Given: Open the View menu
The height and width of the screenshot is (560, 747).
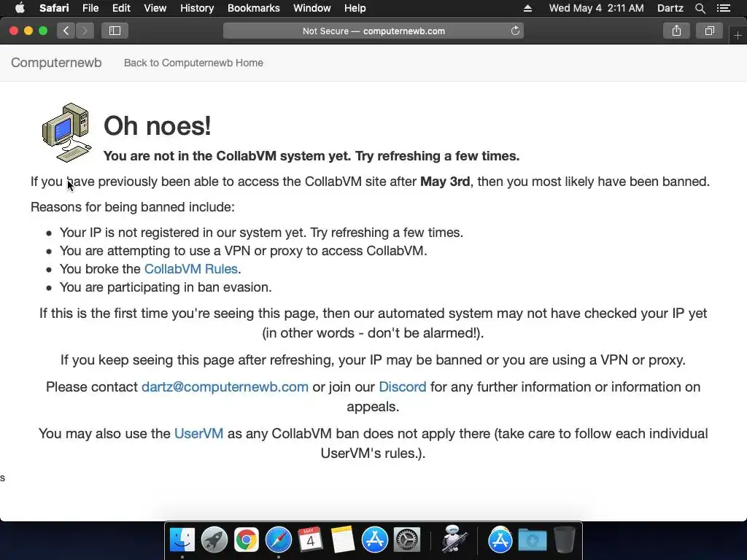Looking at the screenshot, I should pos(155,8).
